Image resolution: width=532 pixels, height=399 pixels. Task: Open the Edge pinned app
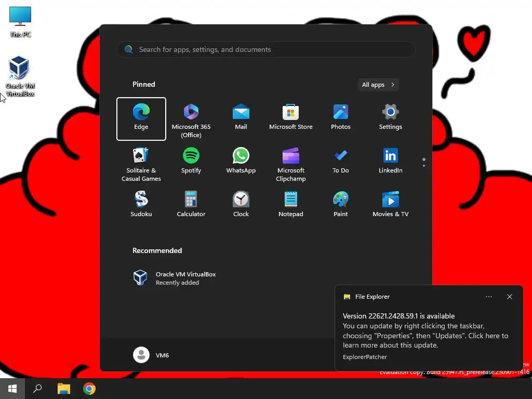click(141, 119)
